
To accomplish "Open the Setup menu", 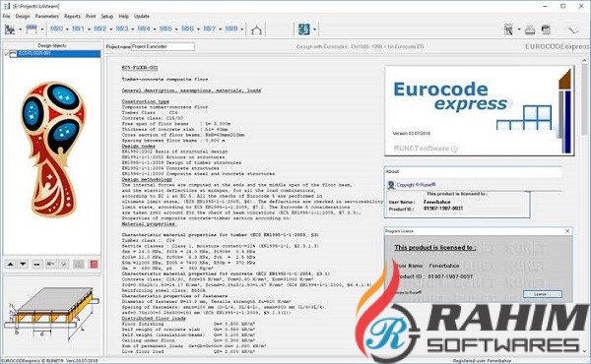I will pyautogui.click(x=107, y=16).
